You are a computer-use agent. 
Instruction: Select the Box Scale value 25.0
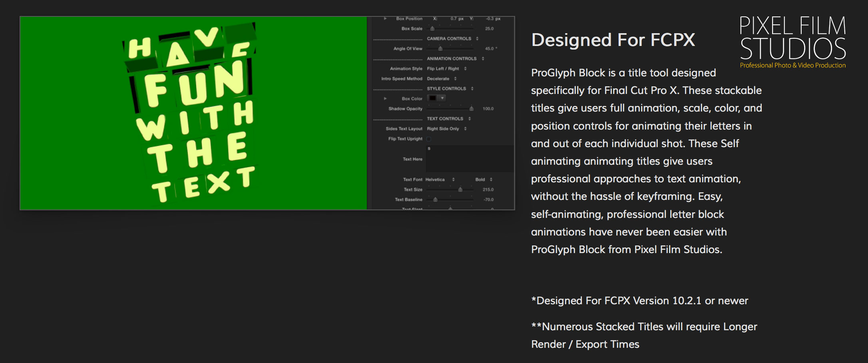pos(489,29)
